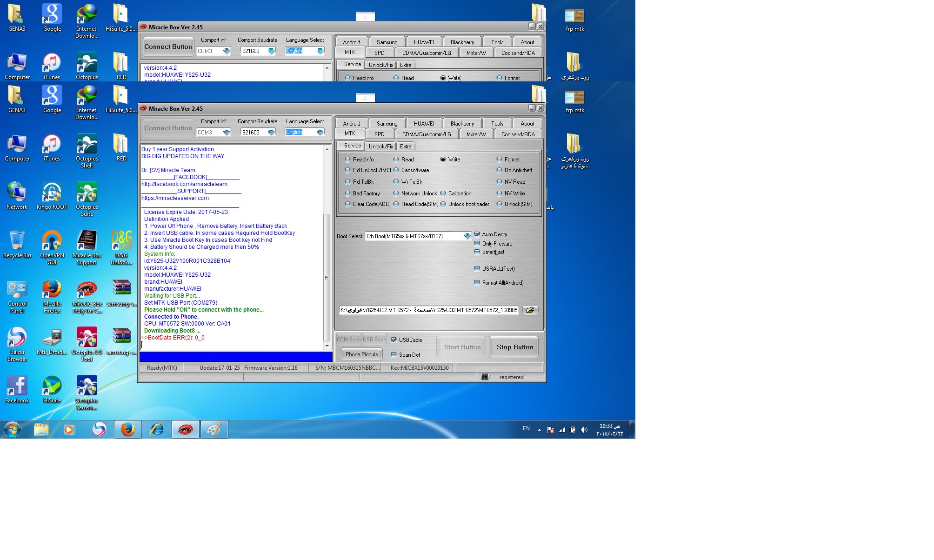Expand the Boot Select dropdown
This screenshot has height=560, width=934.
tap(467, 236)
